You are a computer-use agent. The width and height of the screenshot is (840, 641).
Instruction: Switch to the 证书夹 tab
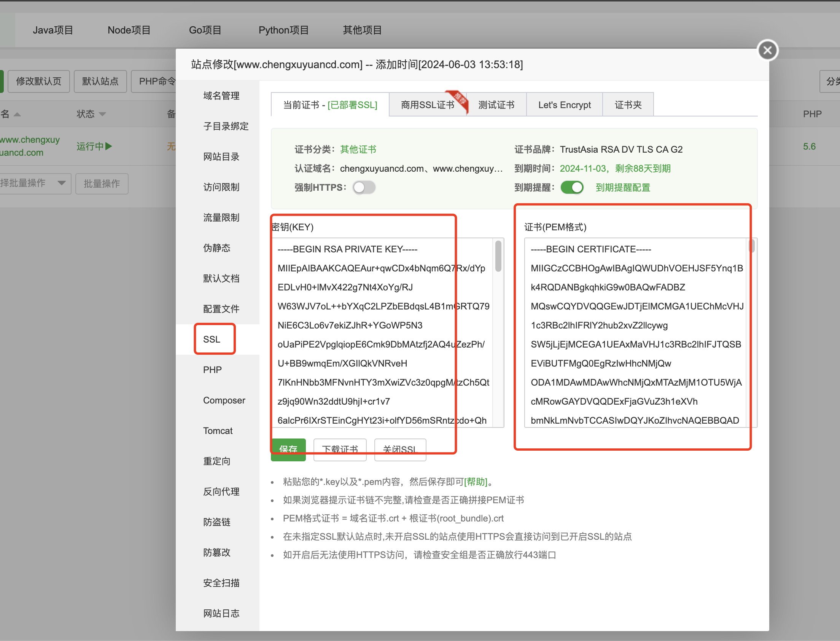[627, 105]
